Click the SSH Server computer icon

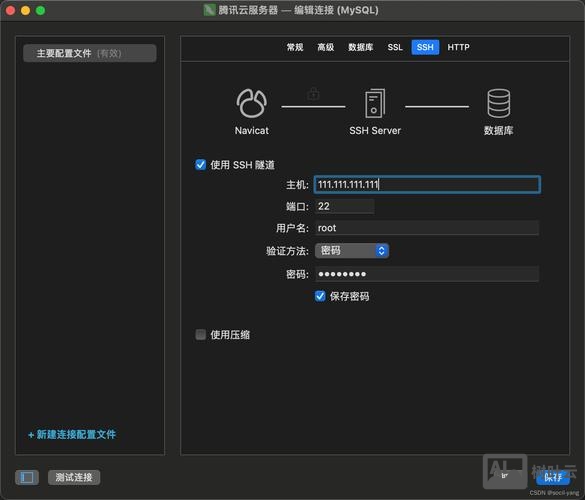pyautogui.click(x=375, y=103)
